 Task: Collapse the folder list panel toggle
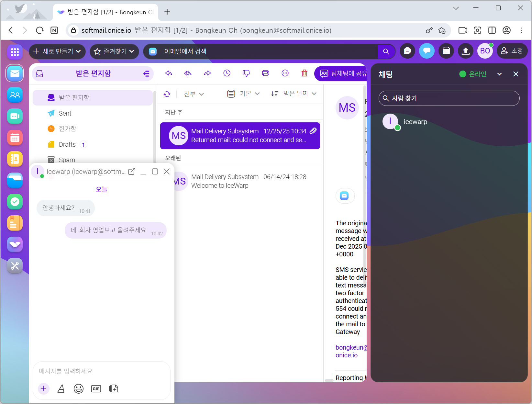(146, 74)
